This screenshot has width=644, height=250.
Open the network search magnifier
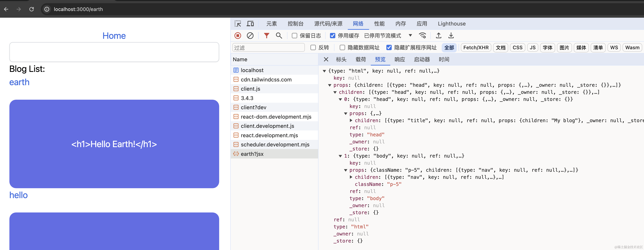coord(279,36)
